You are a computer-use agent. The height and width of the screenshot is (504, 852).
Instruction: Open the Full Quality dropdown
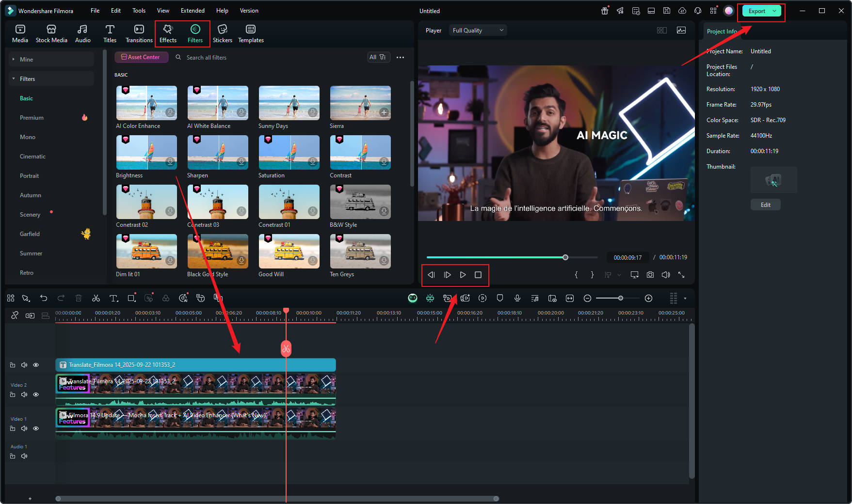click(478, 30)
